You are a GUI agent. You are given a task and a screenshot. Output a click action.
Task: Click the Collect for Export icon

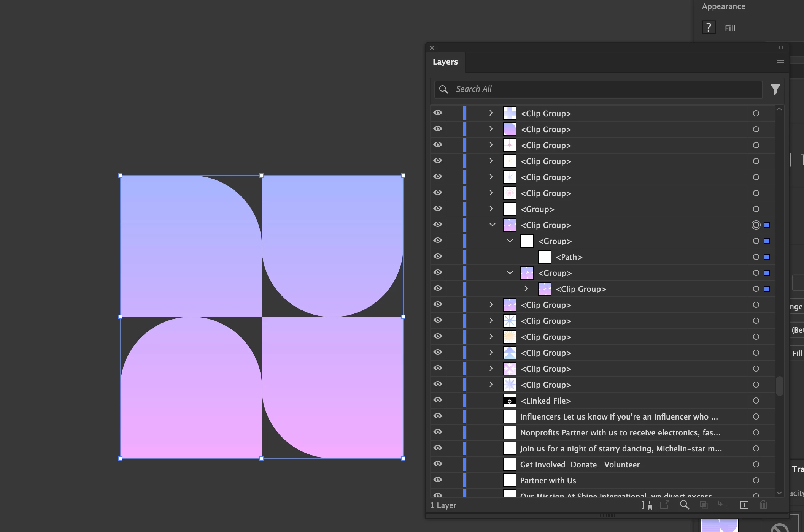647,505
